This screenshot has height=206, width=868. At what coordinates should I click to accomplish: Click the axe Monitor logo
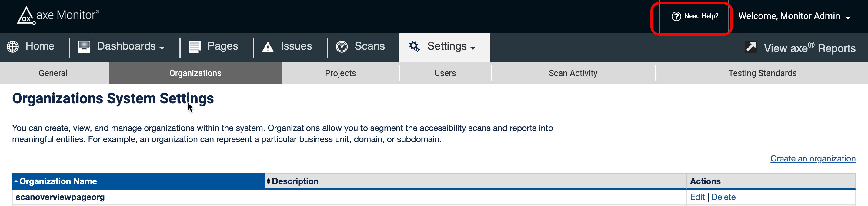tap(58, 15)
